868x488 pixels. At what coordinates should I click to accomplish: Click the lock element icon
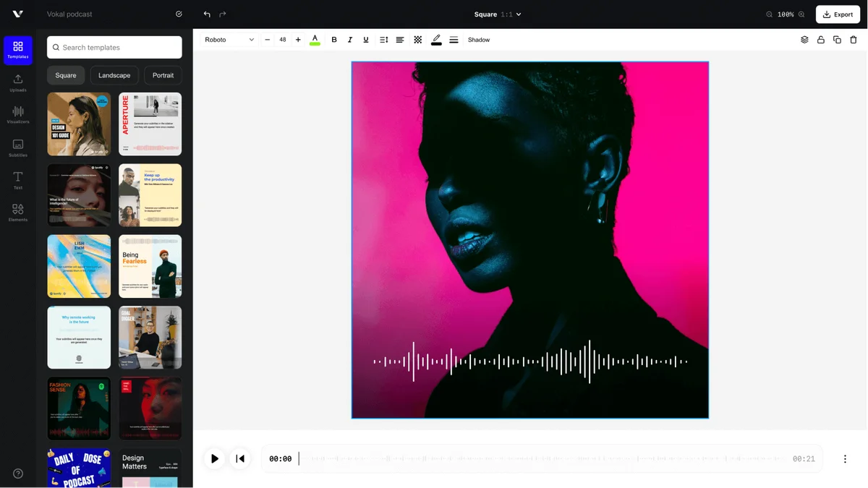[x=821, y=40]
